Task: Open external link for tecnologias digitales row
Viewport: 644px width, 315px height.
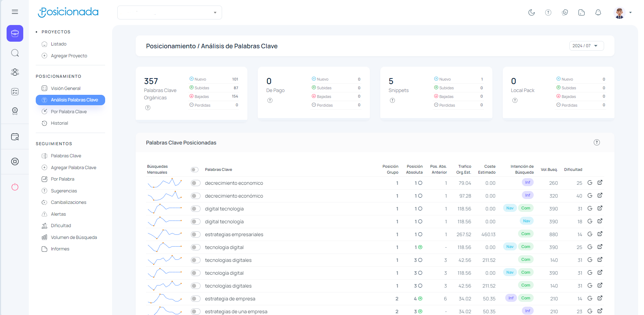Action: point(600,259)
